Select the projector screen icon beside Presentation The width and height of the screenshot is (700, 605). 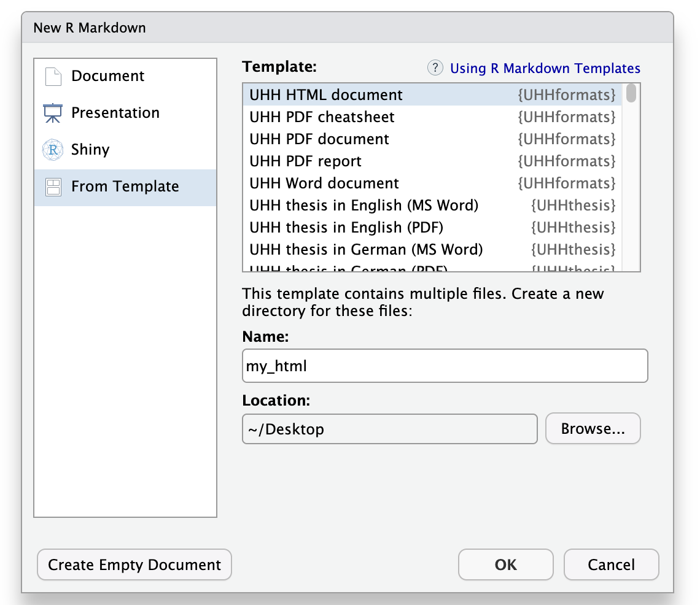pos(53,112)
